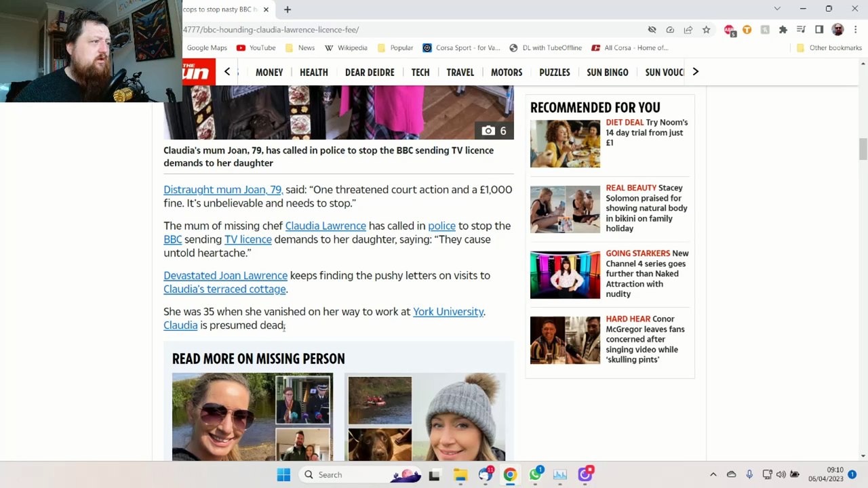This screenshot has height=488, width=868.
Task: Open the GOING STARKERS Channel 4 thumbnail
Action: pos(565,274)
